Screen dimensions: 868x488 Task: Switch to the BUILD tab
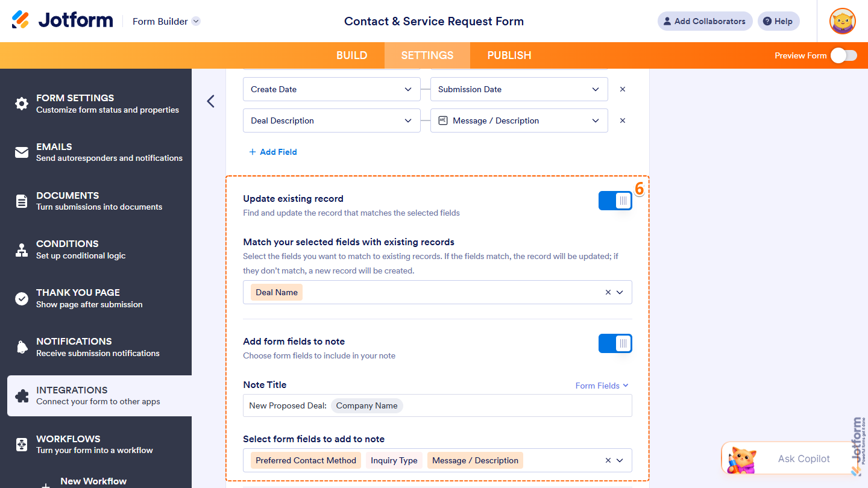[352, 55]
